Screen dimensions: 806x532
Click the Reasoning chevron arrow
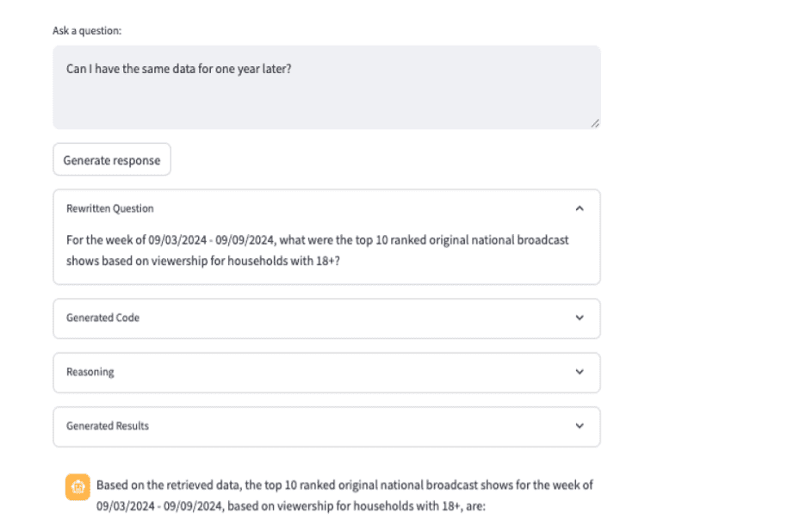(x=580, y=372)
